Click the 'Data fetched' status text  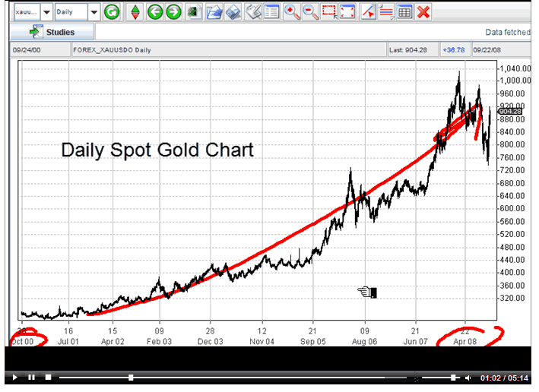click(x=508, y=33)
